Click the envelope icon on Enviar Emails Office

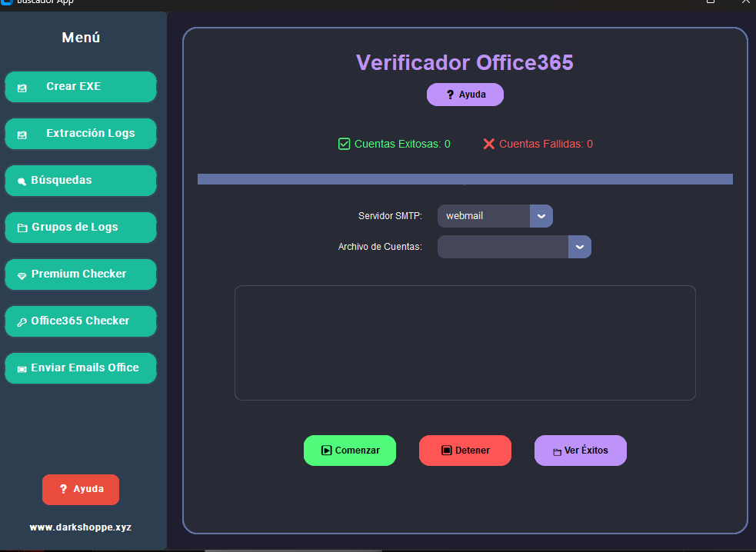tap(22, 369)
